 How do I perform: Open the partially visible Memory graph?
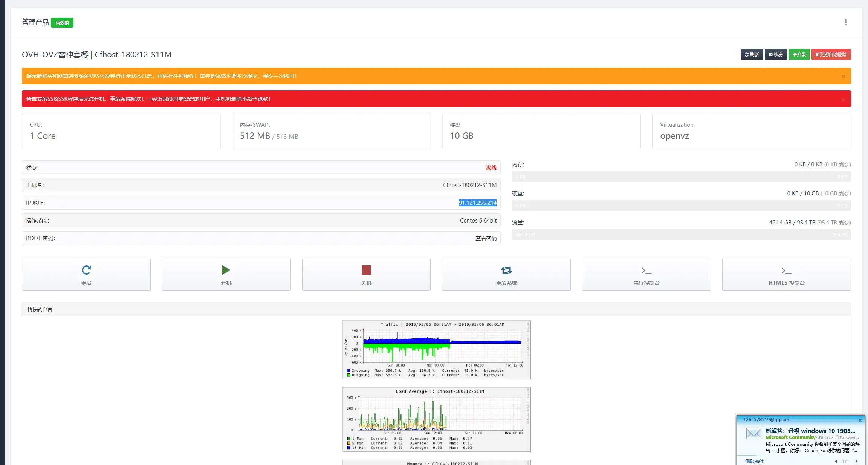pyautogui.click(x=437, y=462)
